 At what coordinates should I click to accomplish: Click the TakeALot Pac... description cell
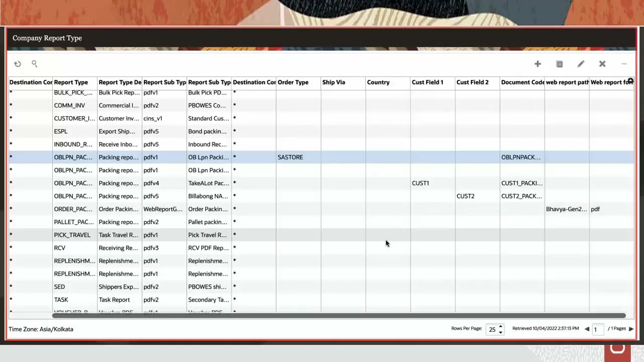click(209, 184)
